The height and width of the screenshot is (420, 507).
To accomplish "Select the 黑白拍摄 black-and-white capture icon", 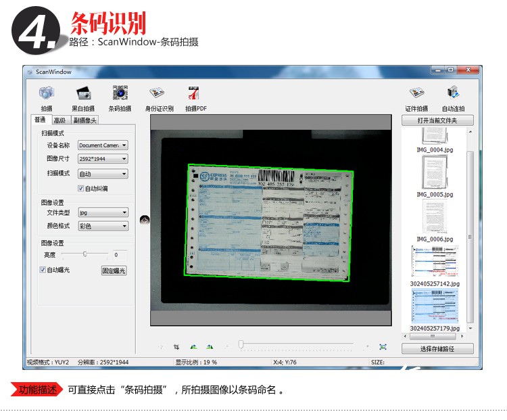I will tap(83, 94).
